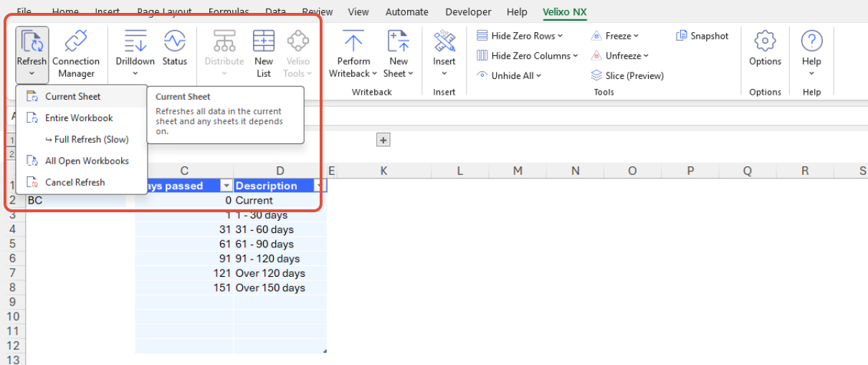Expand the Refresh dropdown arrow
Viewport: 868px width, 365px height.
(32, 72)
